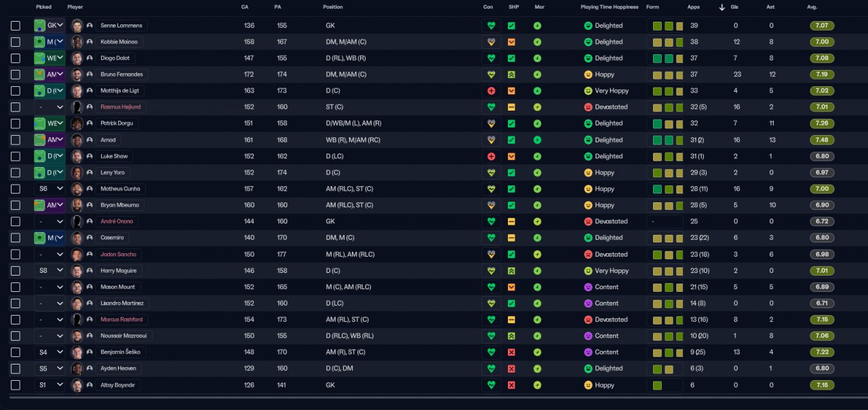Sort by PA column header

click(x=278, y=7)
